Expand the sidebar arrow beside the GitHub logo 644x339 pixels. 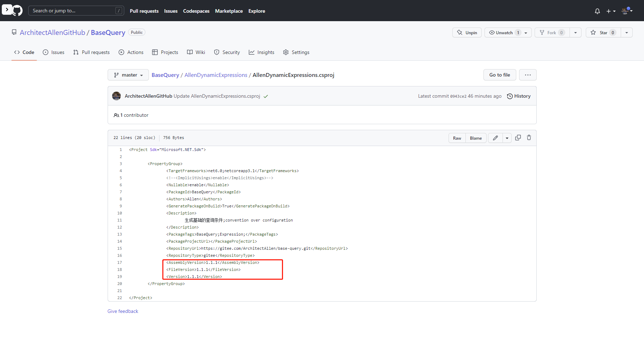tap(7, 10)
